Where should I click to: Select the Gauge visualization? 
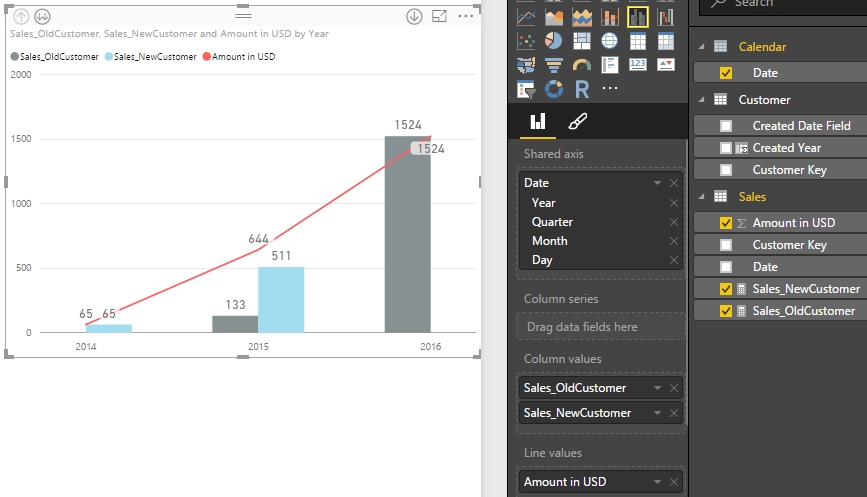tap(582, 65)
